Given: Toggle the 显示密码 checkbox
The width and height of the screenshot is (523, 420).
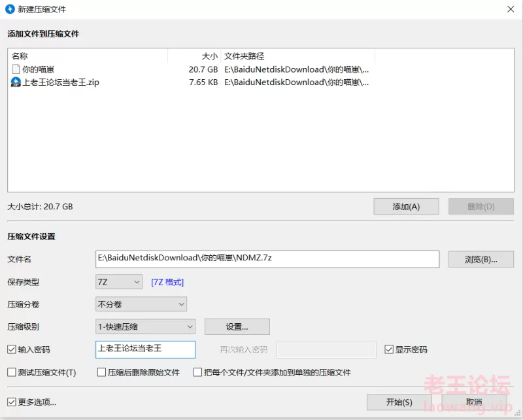Looking at the screenshot, I should pyautogui.click(x=389, y=349).
